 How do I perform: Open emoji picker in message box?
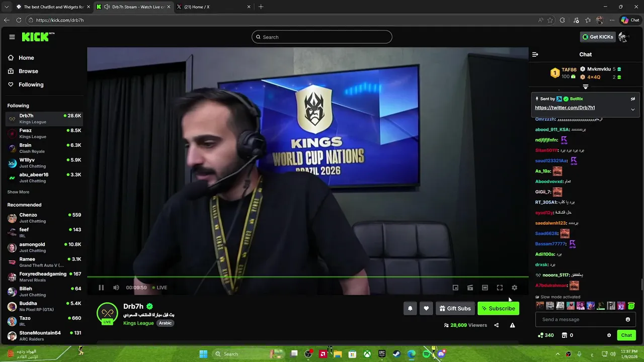pos(628,319)
